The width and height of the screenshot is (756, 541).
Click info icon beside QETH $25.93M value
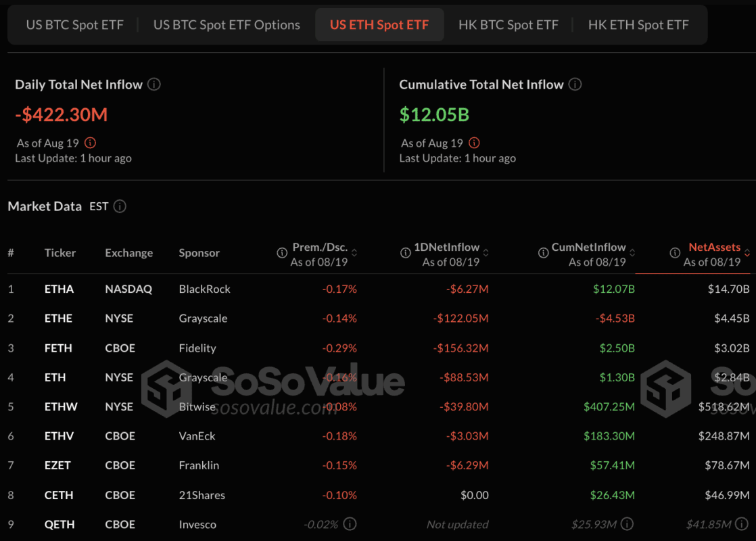click(x=628, y=523)
